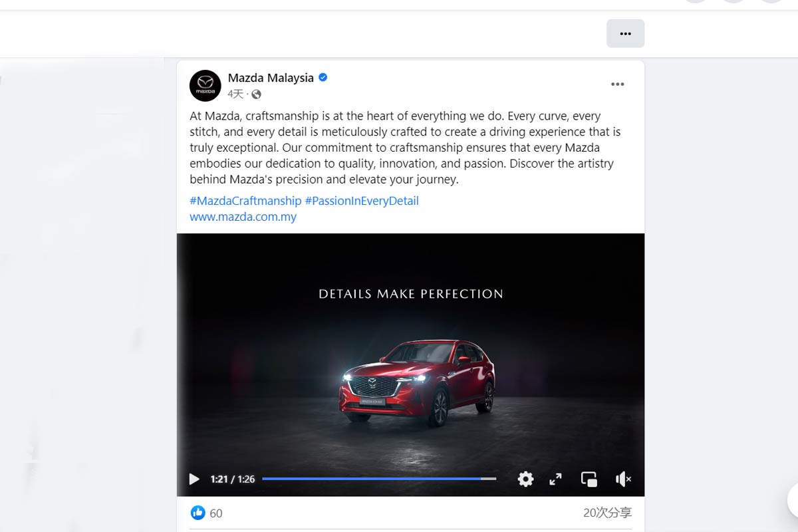Open post options three-dot menu
Screen dimensions: 798x532
[x=618, y=84]
